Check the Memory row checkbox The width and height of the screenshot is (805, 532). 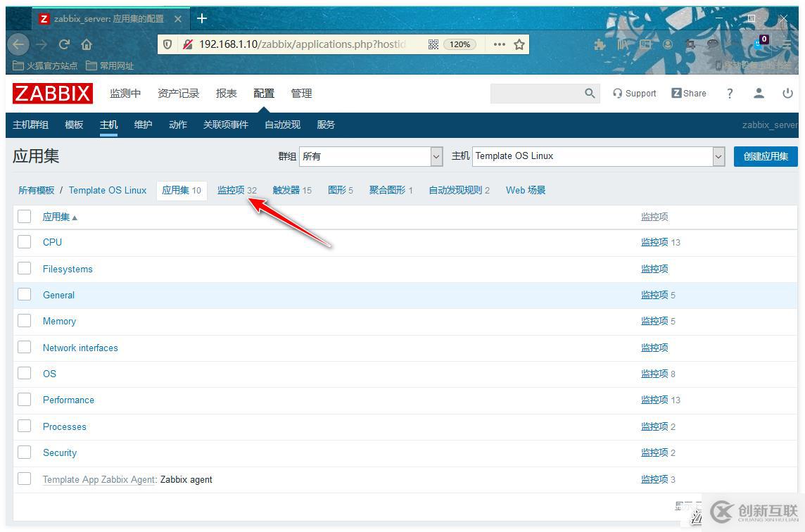(24, 321)
